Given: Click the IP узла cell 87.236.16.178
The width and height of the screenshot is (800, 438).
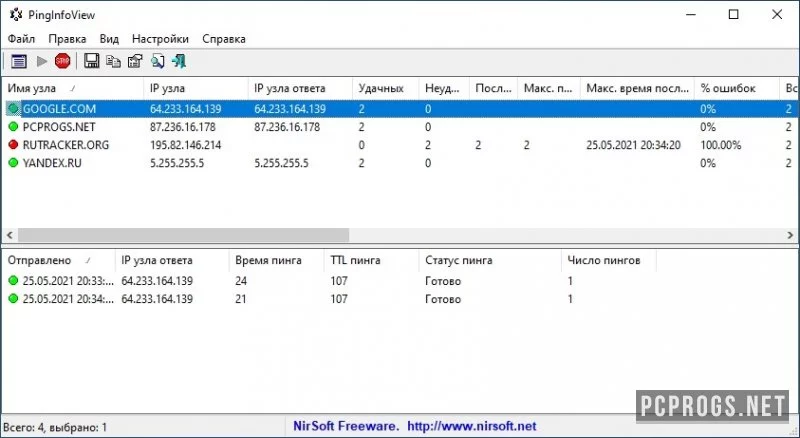Looking at the screenshot, I should coord(183,127).
